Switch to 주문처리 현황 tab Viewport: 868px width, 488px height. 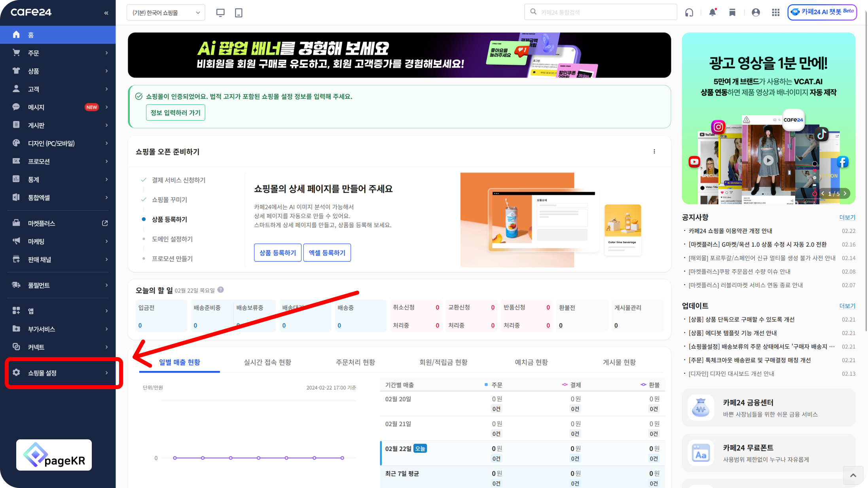click(355, 362)
